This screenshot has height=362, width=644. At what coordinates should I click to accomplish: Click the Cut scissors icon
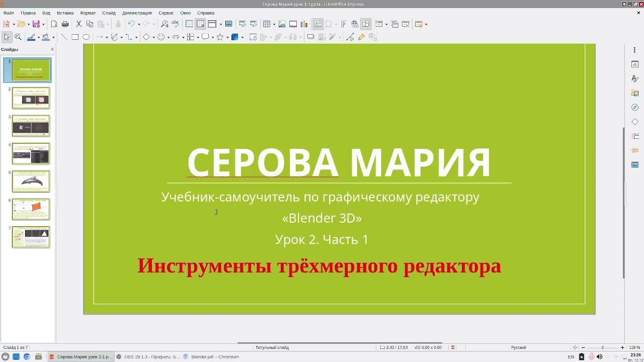pos(78,24)
